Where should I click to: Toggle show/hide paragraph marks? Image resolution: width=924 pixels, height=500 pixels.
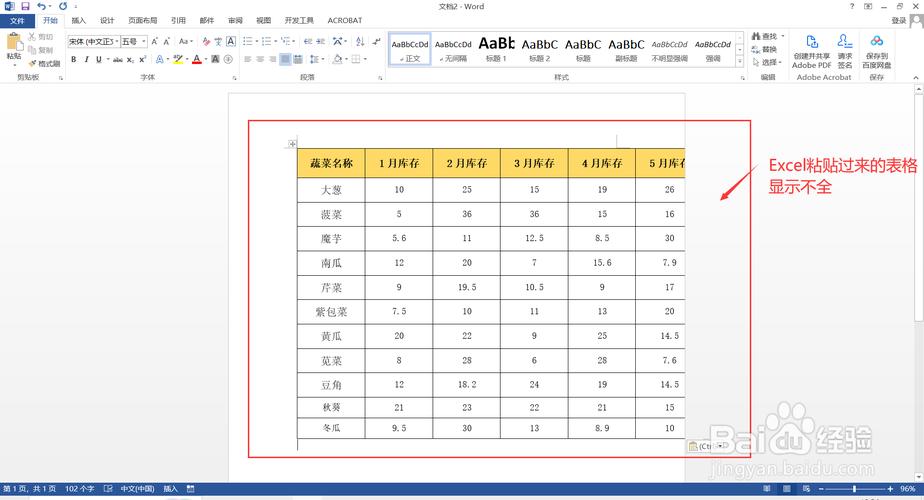tap(377, 41)
